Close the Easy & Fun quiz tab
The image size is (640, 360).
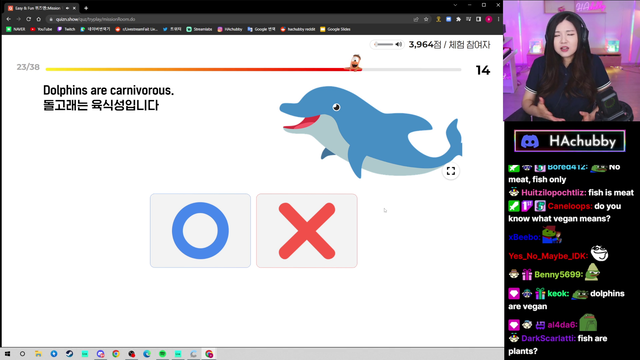click(74, 8)
